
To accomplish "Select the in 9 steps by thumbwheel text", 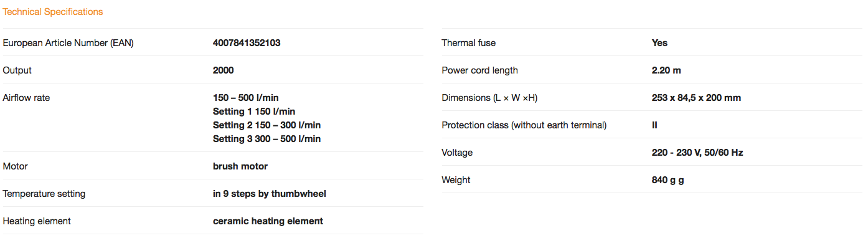I will 270,194.
